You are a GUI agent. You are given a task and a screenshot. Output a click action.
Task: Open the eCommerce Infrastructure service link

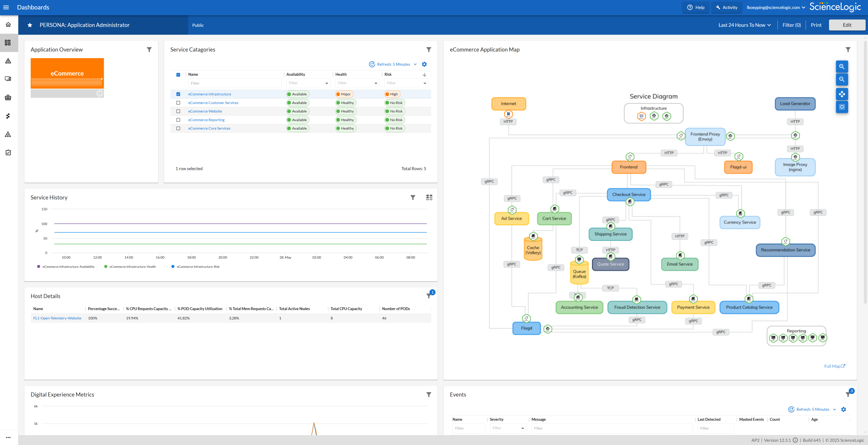210,94
